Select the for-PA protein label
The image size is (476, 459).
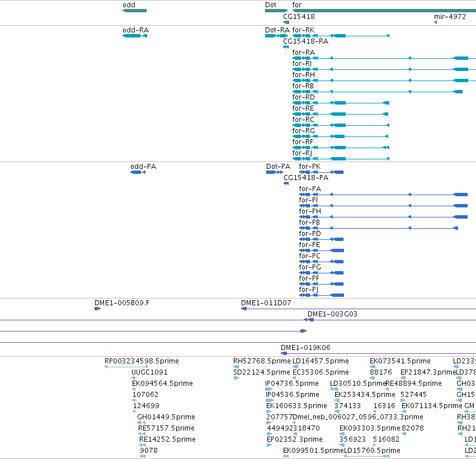[x=310, y=189]
